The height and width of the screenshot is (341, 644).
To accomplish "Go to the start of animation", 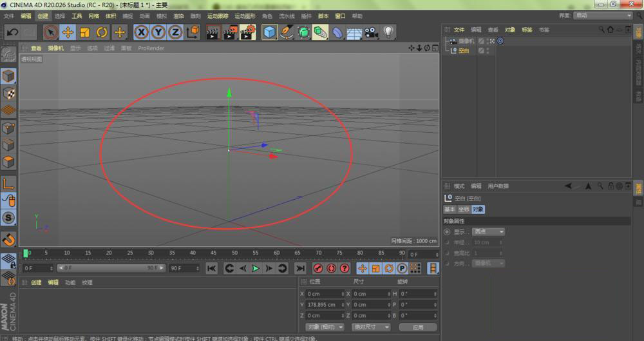I will click(x=211, y=269).
